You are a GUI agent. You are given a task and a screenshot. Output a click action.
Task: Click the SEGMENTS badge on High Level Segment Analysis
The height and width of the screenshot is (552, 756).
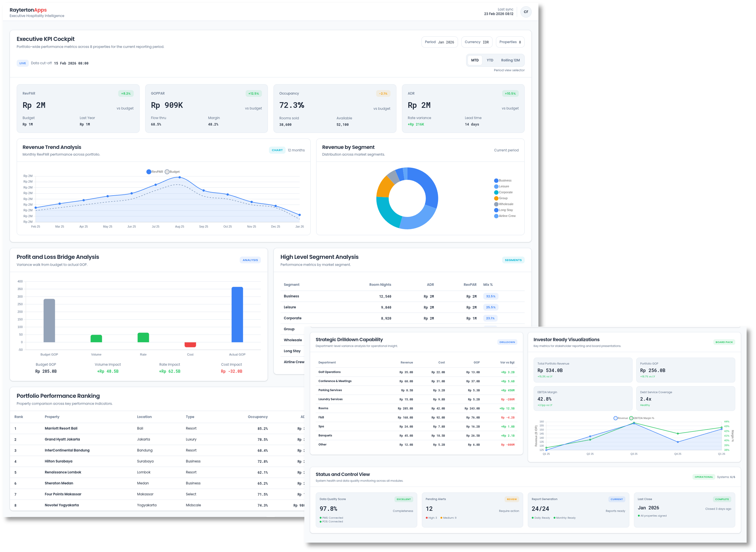(513, 260)
